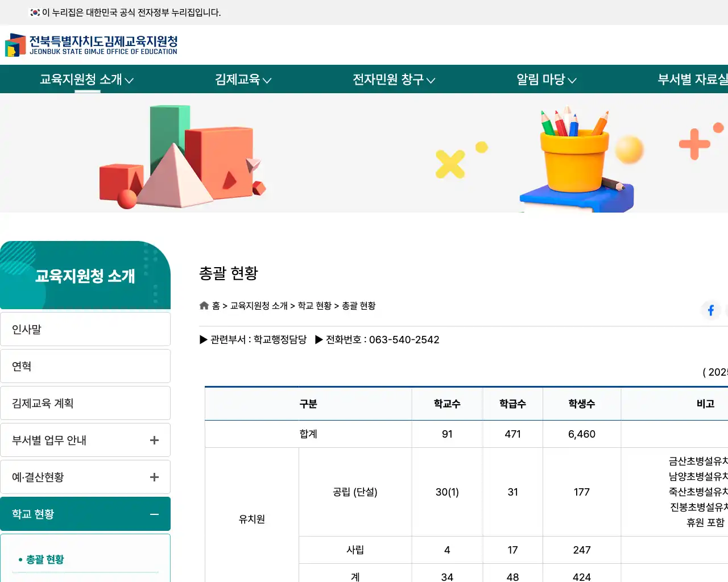Select 총괄 현황 in the sidebar
Viewport: 728px width, 582px height.
85,559
